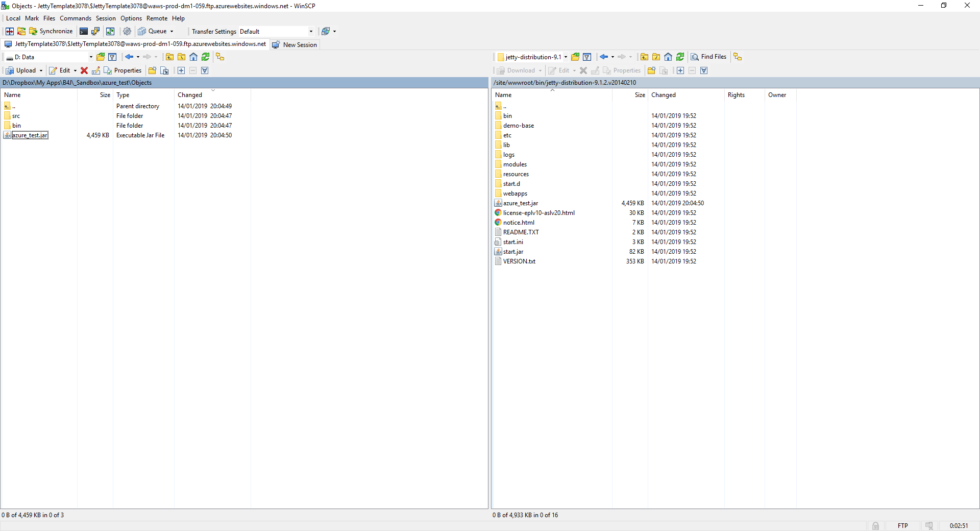
Task: Refresh the remote panel
Action: point(680,57)
